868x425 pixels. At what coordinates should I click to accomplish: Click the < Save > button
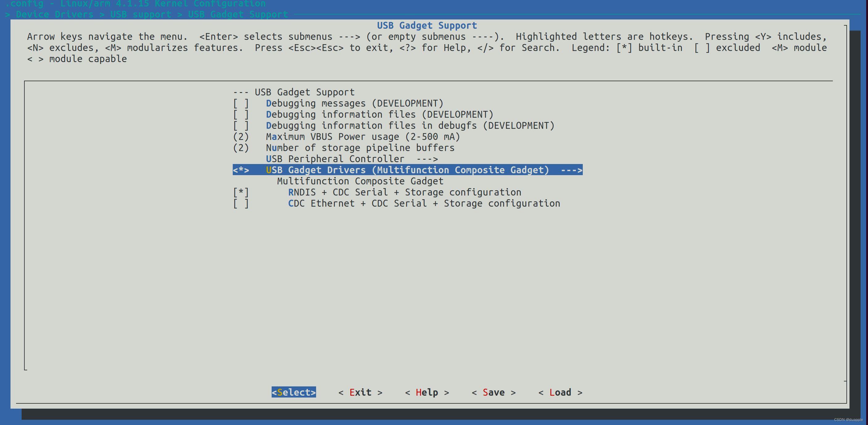[x=494, y=392]
